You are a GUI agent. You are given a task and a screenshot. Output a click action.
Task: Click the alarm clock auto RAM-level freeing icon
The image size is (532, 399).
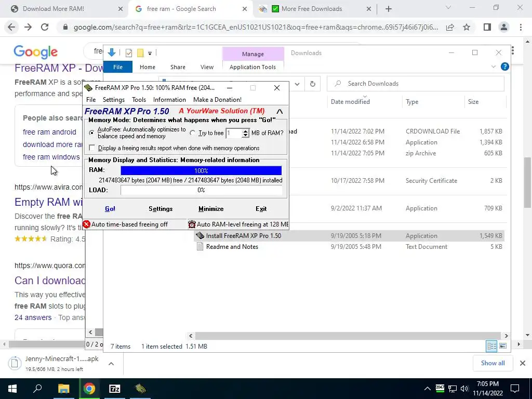[192, 224]
